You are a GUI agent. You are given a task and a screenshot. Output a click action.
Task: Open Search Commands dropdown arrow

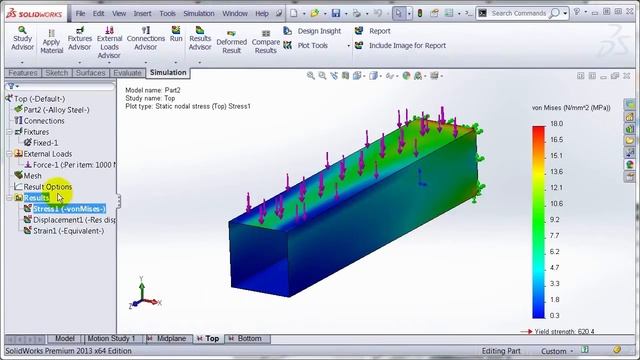(x=565, y=13)
